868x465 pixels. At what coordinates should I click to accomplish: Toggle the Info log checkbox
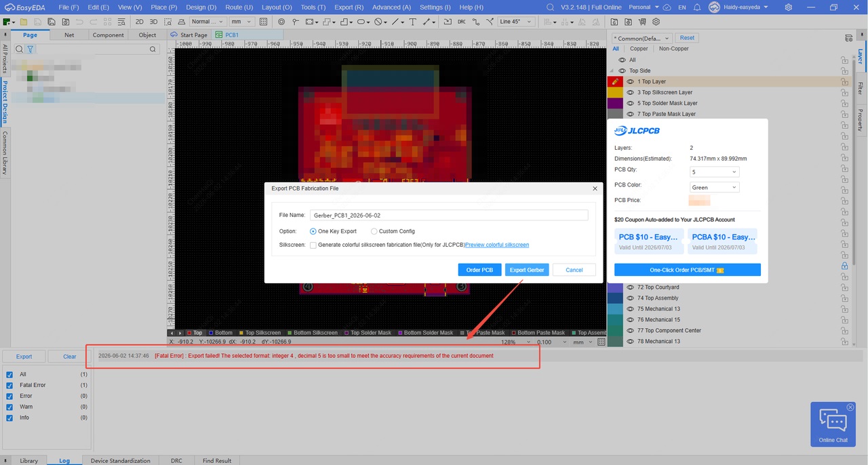pos(9,418)
